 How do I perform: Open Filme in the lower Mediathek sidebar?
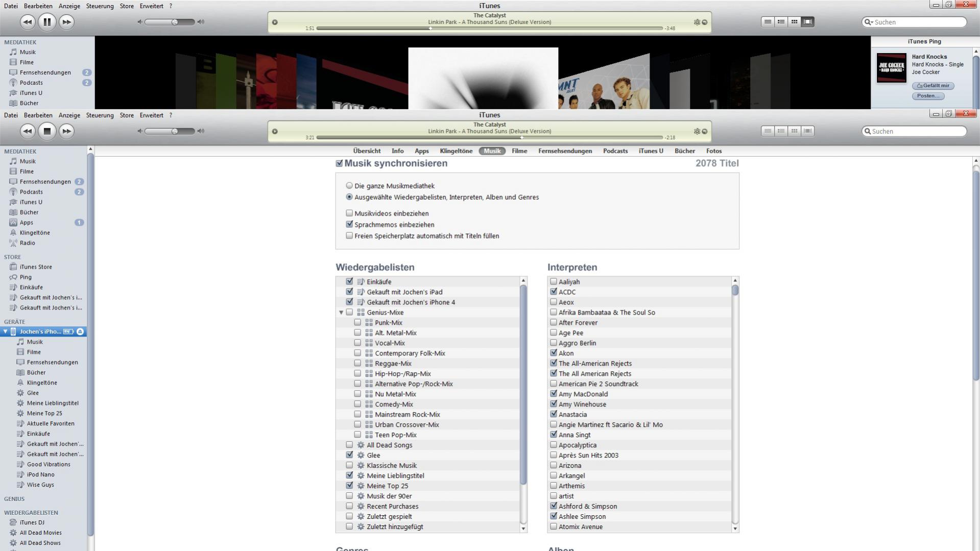pos(27,172)
